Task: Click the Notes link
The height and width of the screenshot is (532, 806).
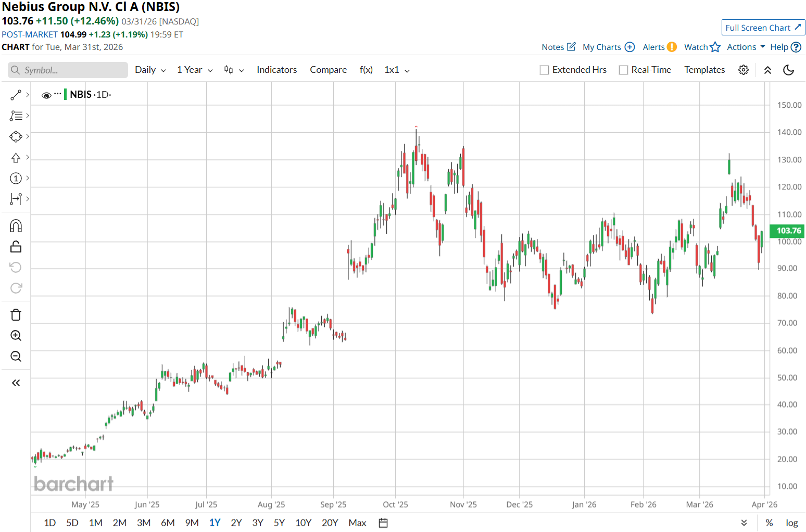Action: coord(552,47)
